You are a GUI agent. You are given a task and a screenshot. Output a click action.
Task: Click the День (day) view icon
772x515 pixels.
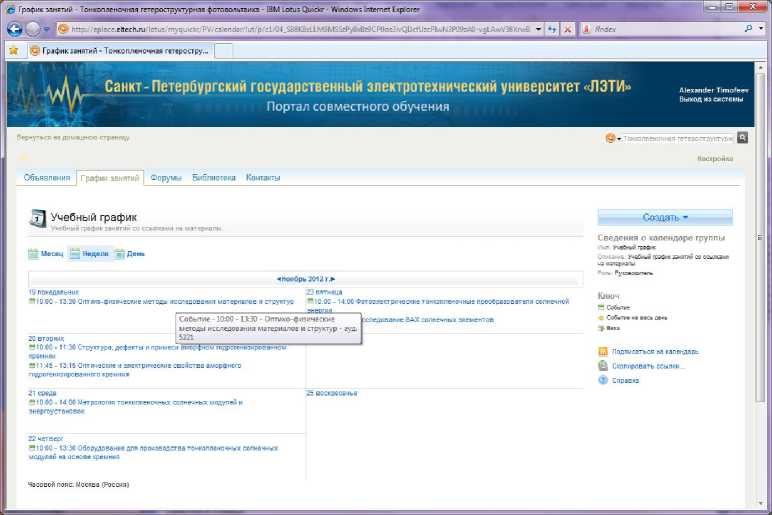tap(119, 254)
